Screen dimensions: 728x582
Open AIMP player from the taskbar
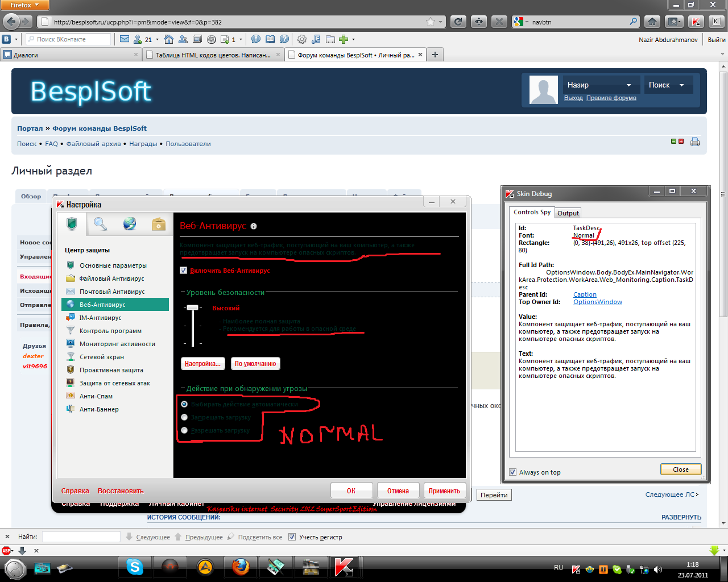click(205, 567)
